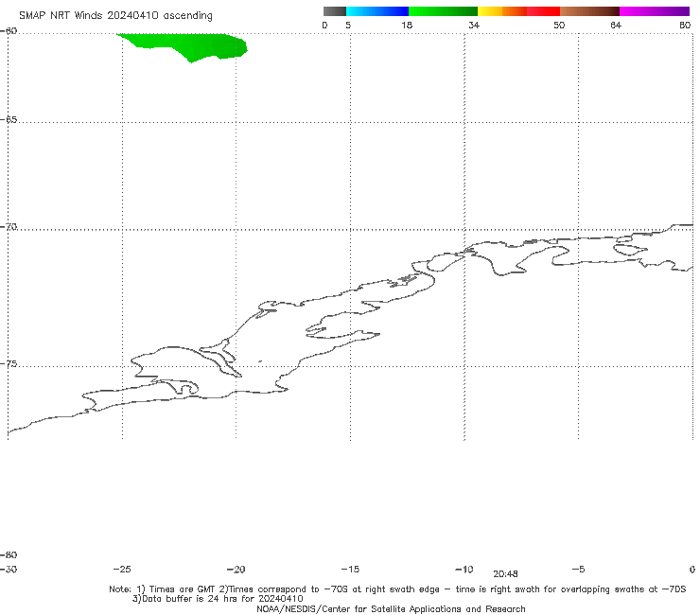700x615 pixels.
Task: Click the latitude label '-75'
Action: [x=9, y=363]
